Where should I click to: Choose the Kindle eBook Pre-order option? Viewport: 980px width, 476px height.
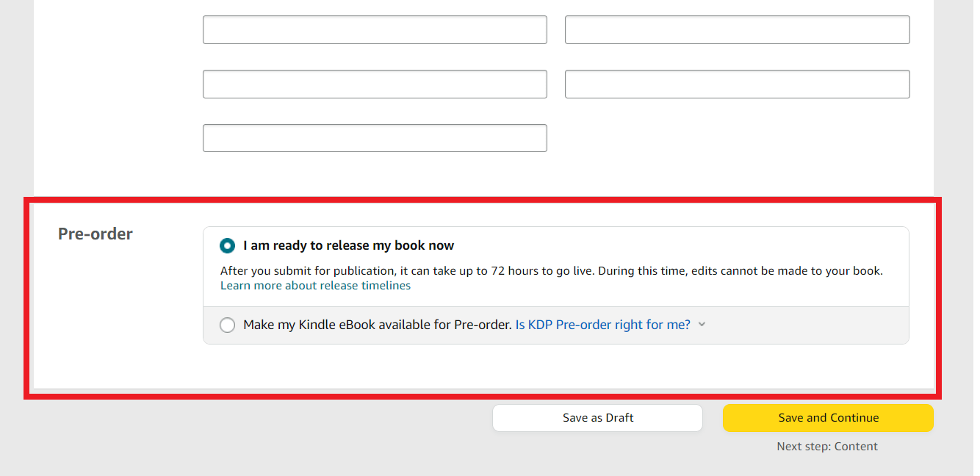click(227, 325)
